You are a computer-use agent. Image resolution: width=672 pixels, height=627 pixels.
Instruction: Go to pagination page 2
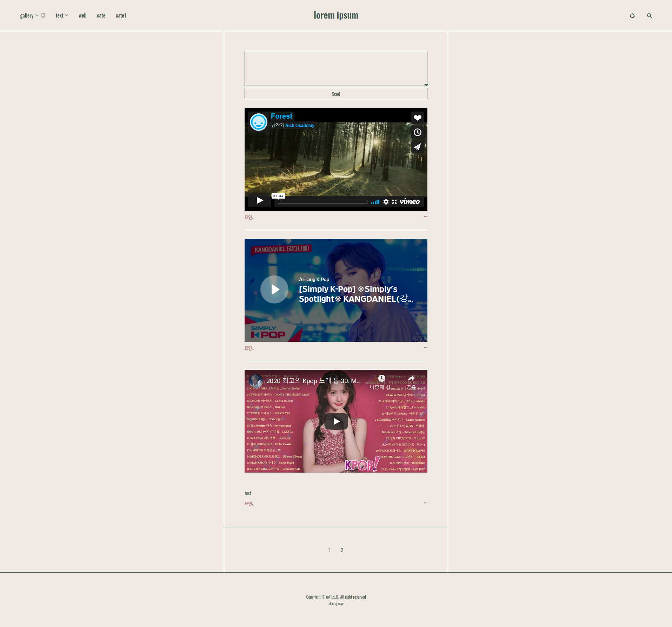pos(342,550)
